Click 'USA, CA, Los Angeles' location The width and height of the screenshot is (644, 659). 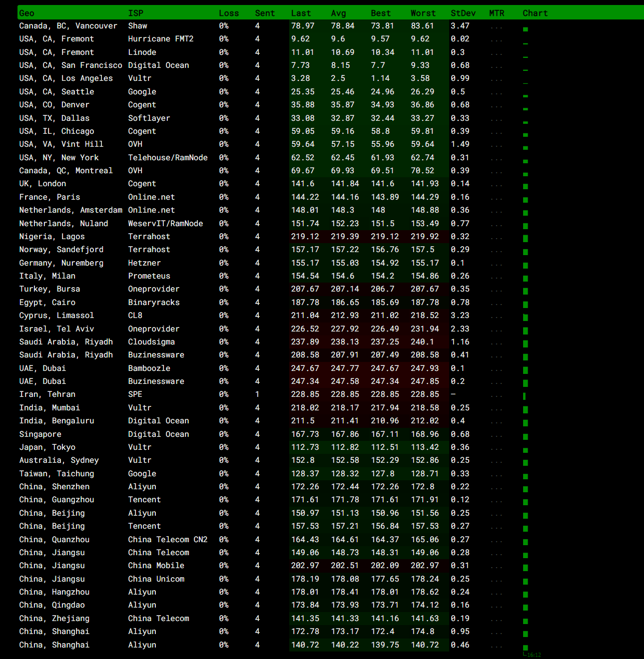(66, 78)
